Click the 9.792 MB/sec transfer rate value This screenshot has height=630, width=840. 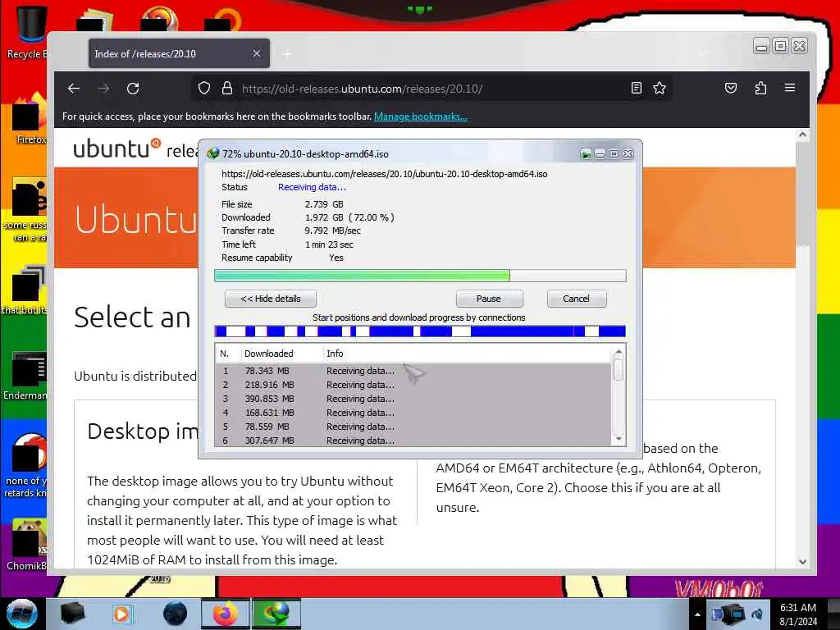pos(333,231)
